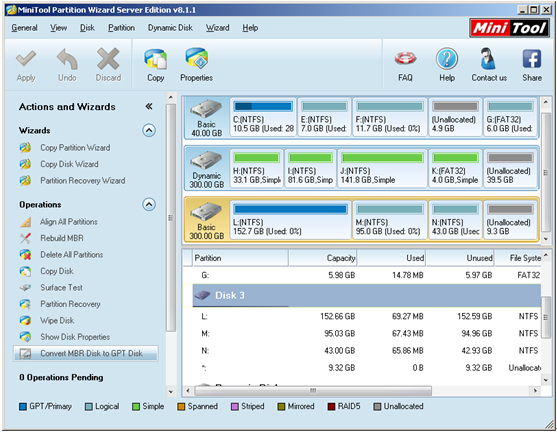This screenshot has width=557, height=432.
Task: Select Partition Recovery under Operations
Action: tap(70, 304)
